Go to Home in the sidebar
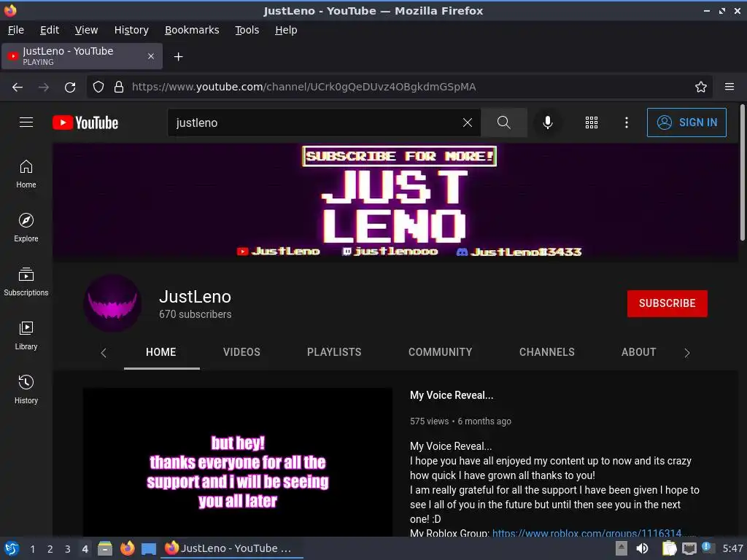 coord(26,174)
